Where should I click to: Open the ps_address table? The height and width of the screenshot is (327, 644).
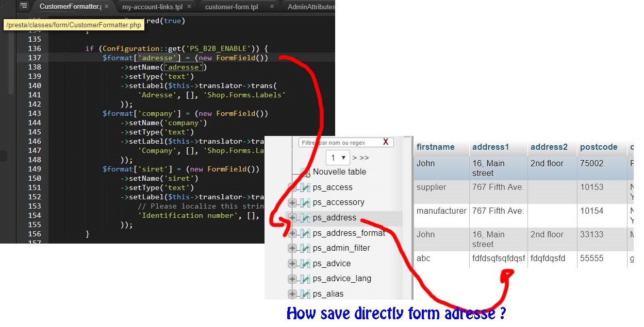point(335,217)
